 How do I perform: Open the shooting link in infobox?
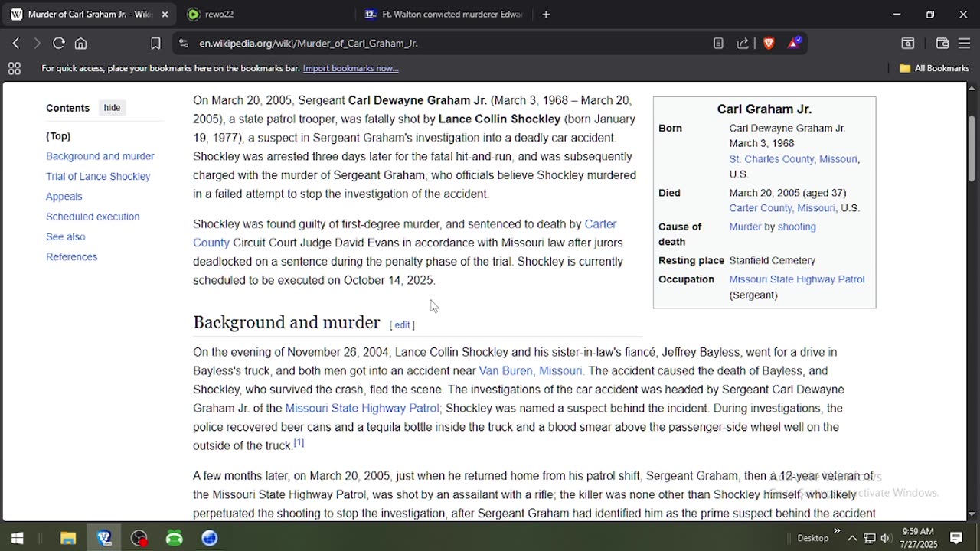[x=797, y=227]
